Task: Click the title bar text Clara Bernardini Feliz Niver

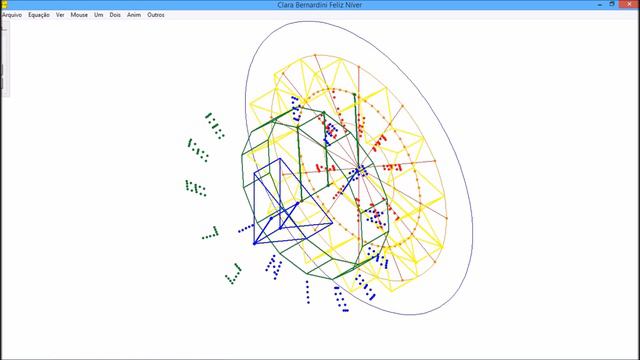Action: tap(320, 5)
